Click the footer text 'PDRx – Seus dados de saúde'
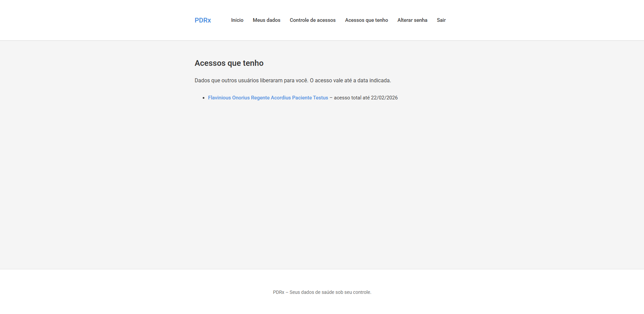This screenshot has height=314, width=644. (322, 292)
